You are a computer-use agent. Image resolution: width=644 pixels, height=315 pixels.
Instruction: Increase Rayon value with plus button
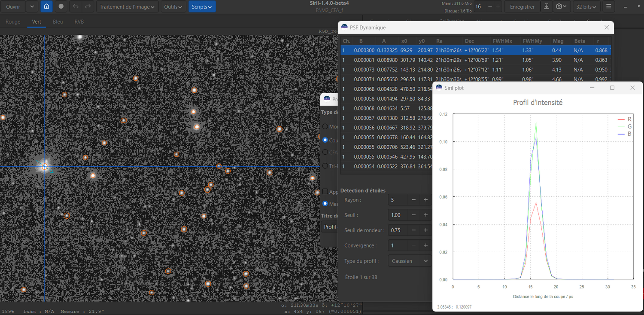pos(426,200)
